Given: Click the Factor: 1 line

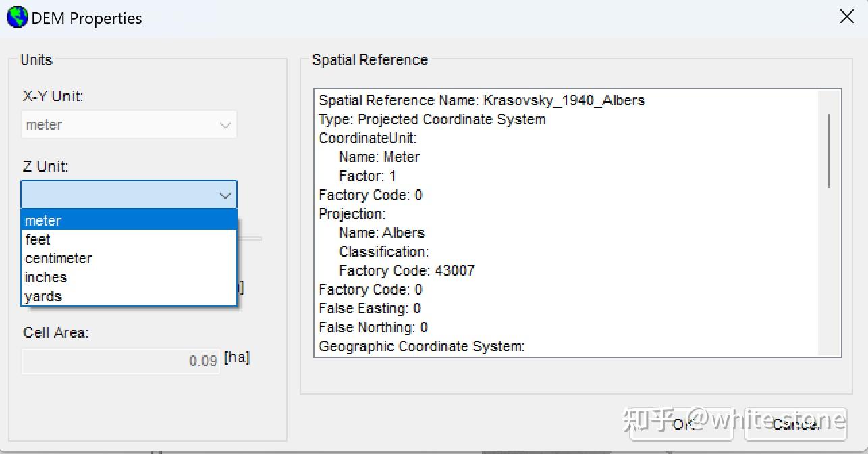Looking at the screenshot, I should 367,176.
